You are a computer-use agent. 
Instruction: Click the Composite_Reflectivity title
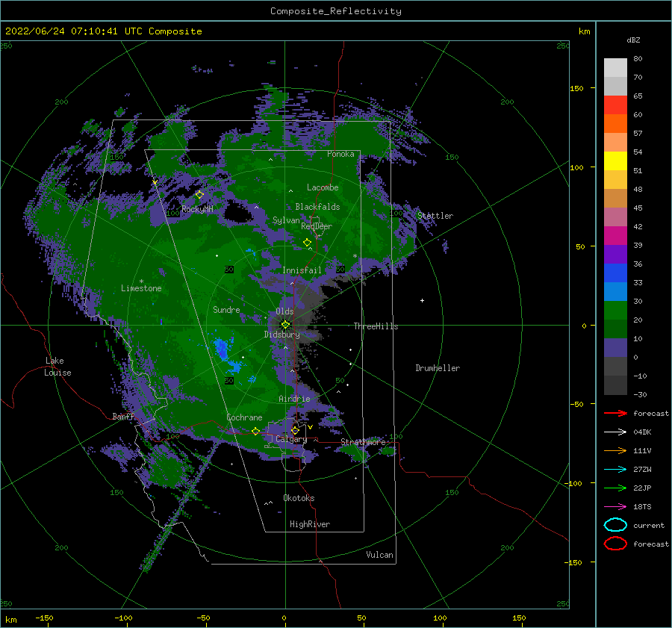pos(336,11)
